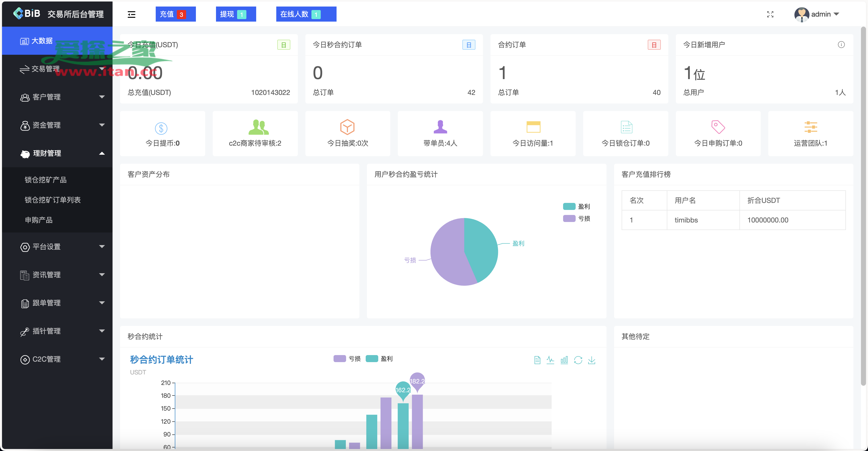Download the 秒合约订单统计 chart image

pyautogui.click(x=592, y=360)
